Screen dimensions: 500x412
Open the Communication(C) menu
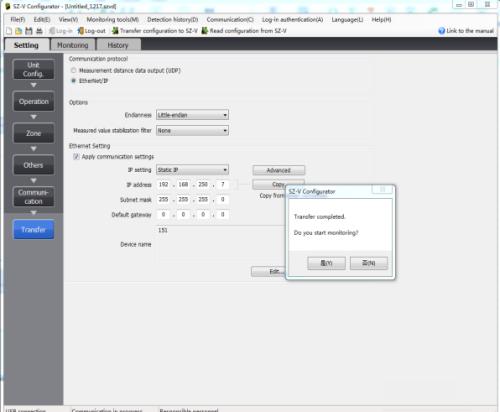pos(230,20)
